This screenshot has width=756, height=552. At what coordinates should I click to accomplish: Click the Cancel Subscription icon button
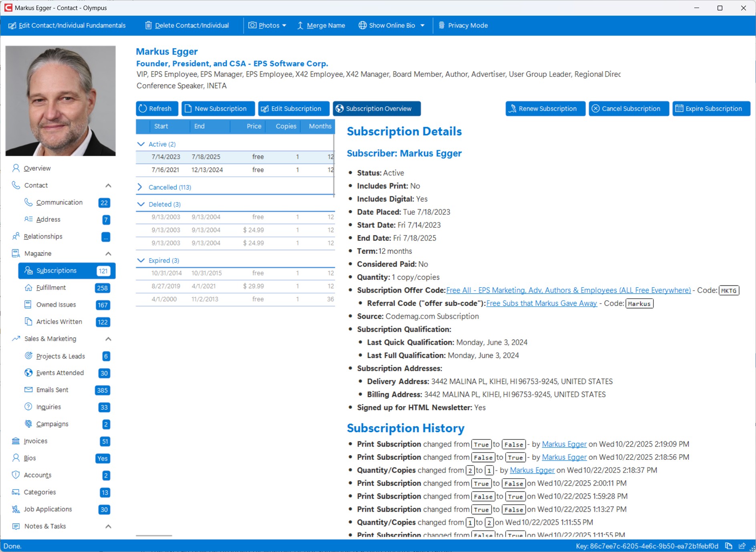pos(629,109)
